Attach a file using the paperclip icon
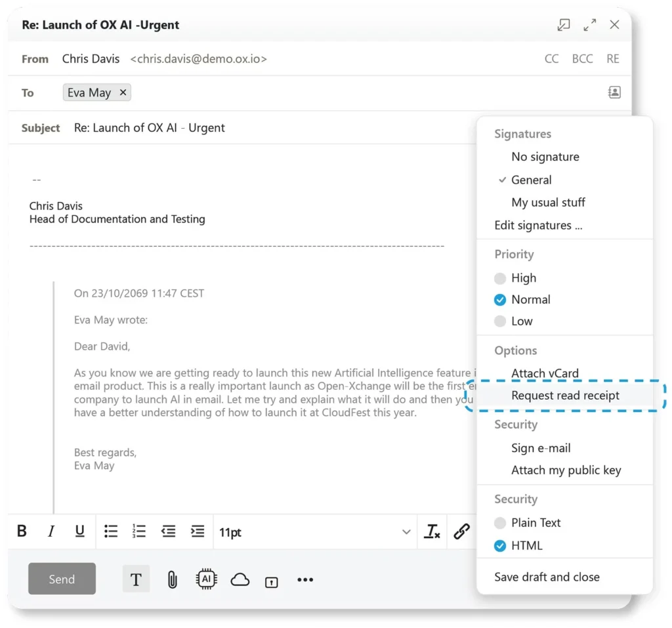The image size is (672, 628). (172, 579)
